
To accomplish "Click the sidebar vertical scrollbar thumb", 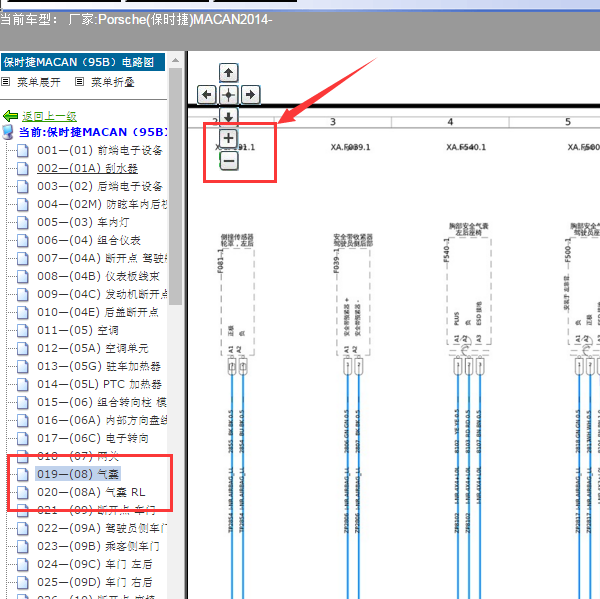I will 175,186.
